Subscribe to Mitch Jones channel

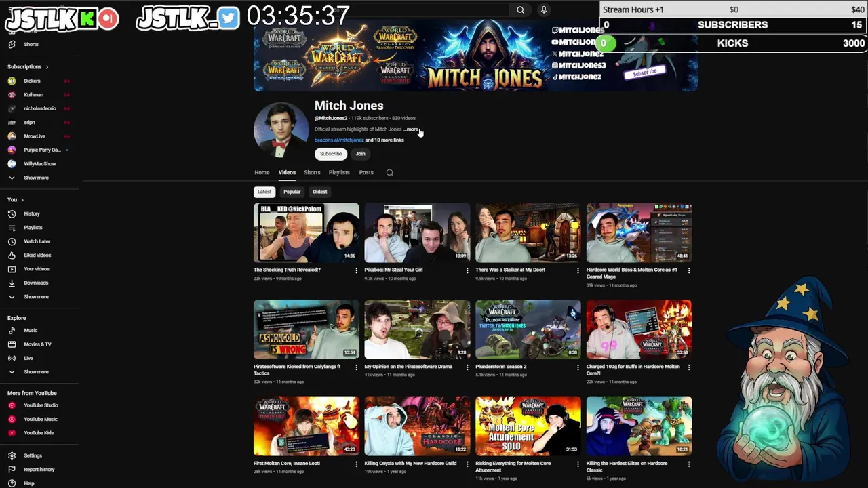(331, 154)
